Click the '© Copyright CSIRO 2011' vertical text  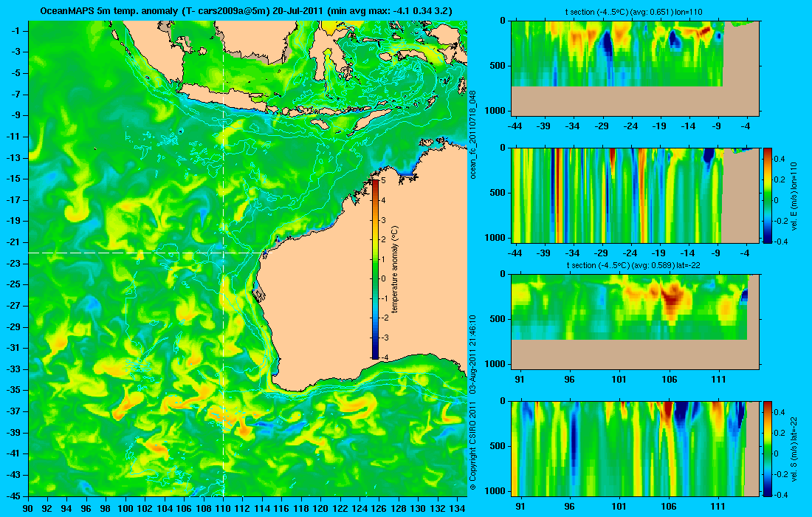tap(472, 444)
